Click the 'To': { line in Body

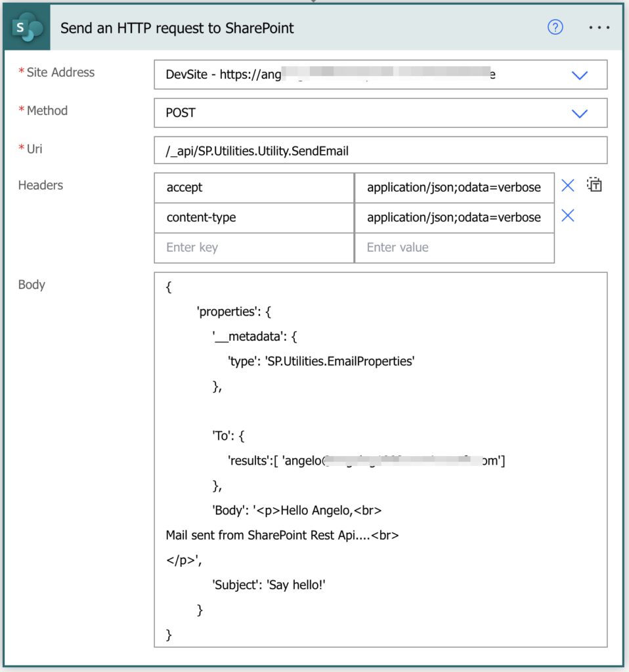(228, 436)
